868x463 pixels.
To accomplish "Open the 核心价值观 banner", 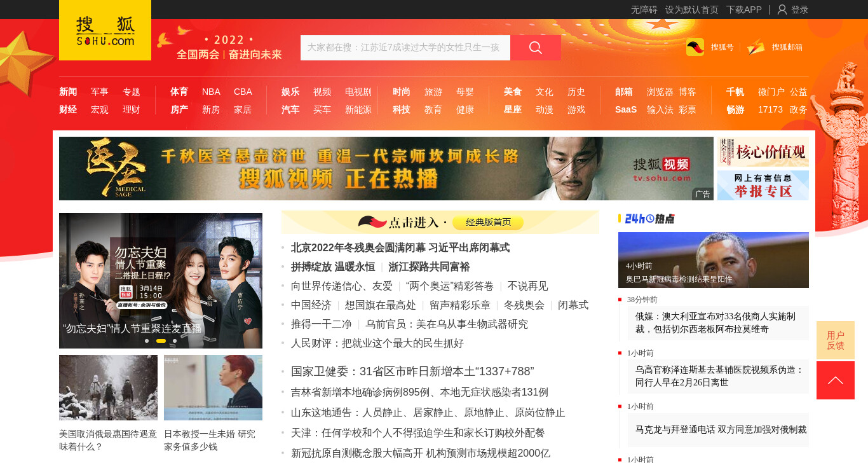I will coord(763,151).
